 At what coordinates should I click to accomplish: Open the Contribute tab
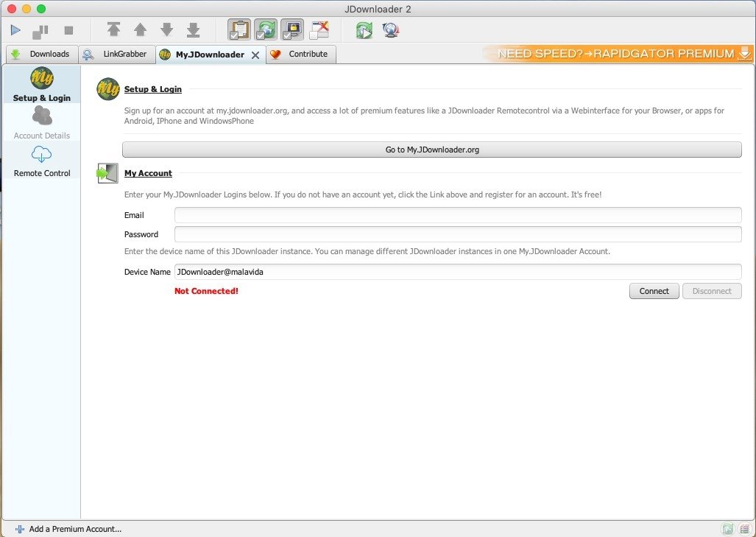pos(300,54)
